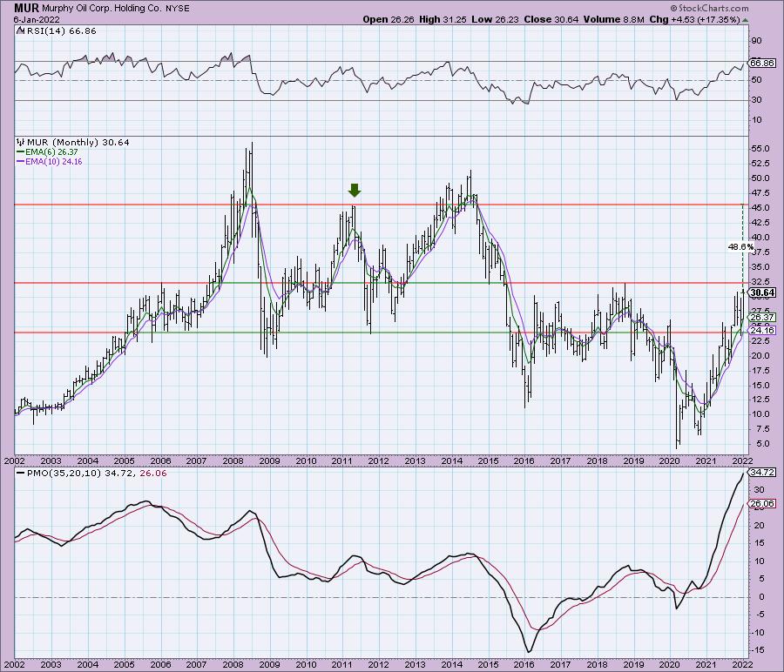
Task: Click the 48.6% upside annotation label
Action: pyautogui.click(x=740, y=246)
